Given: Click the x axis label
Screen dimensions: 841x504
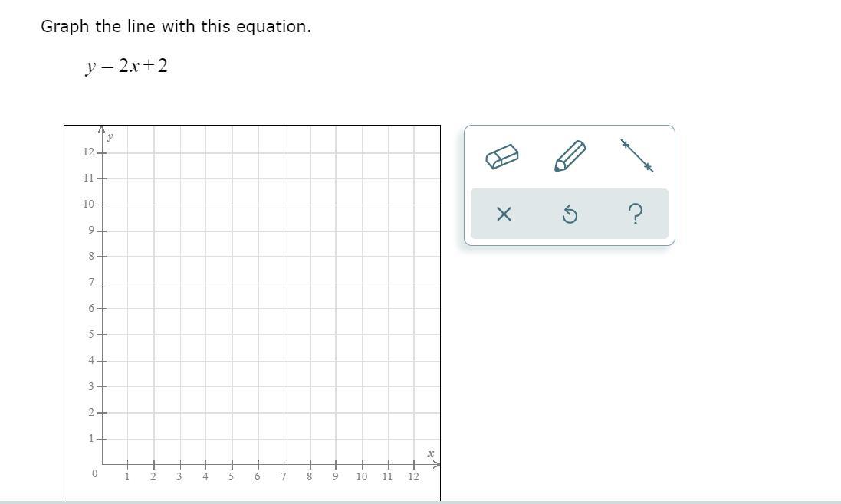Looking at the screenshot, I should pyautogui.click(x=431, y=453).
